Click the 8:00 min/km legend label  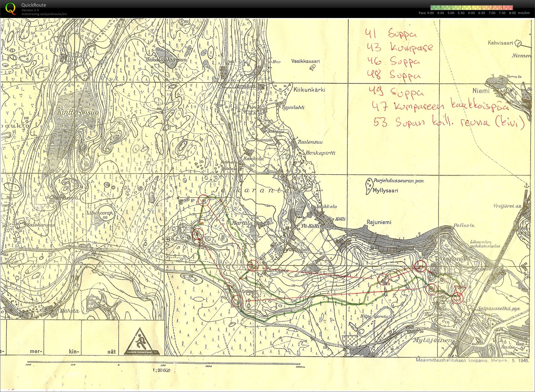(x=519, y=13)
